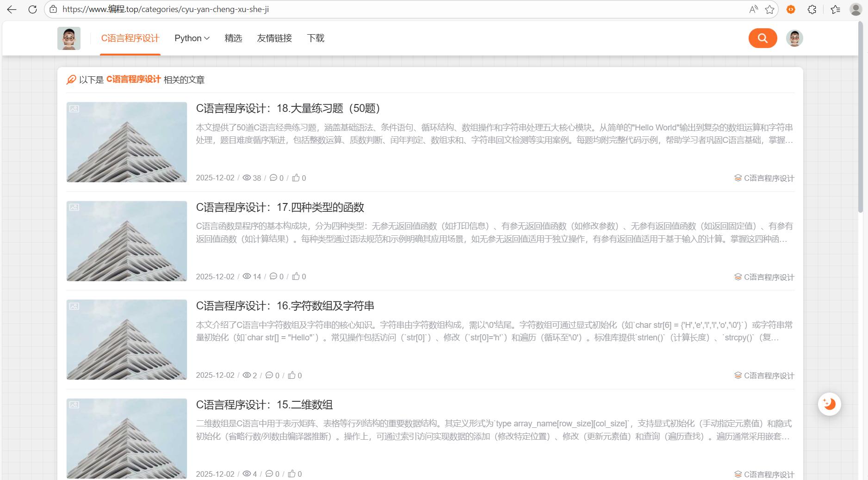Toggle the favorites star in the address bar
This screenshot has height=480, width=868.
click(x=770, y=9)
